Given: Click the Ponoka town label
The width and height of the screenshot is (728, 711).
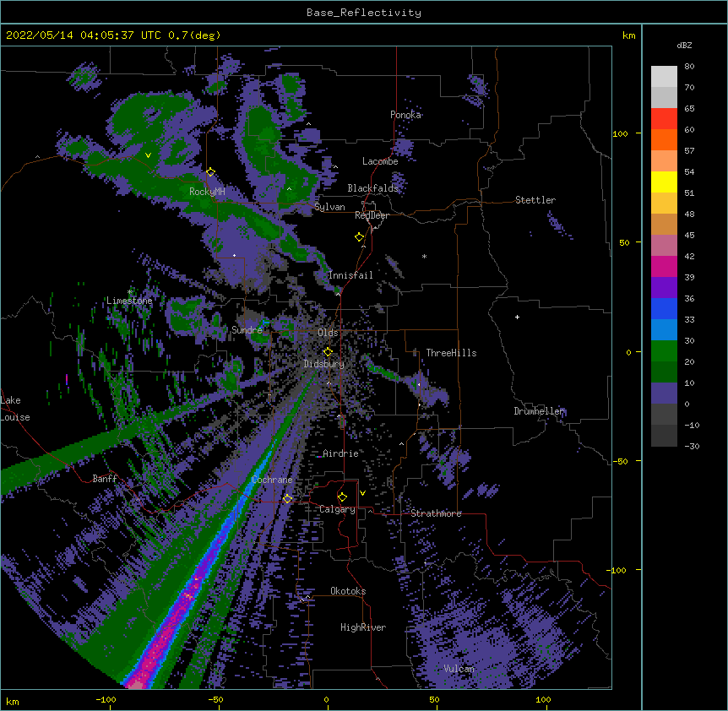Looking at the screenshot, I should 405,115.
